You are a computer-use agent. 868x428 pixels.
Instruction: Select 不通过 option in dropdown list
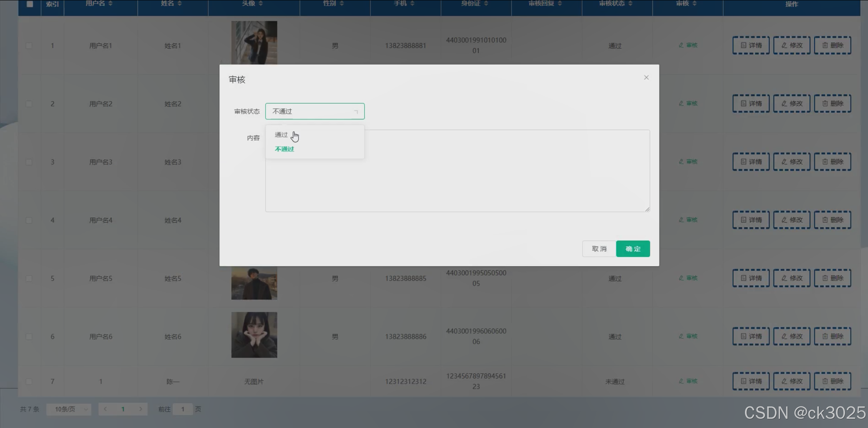pyautogui.click(x=284, y=149)
